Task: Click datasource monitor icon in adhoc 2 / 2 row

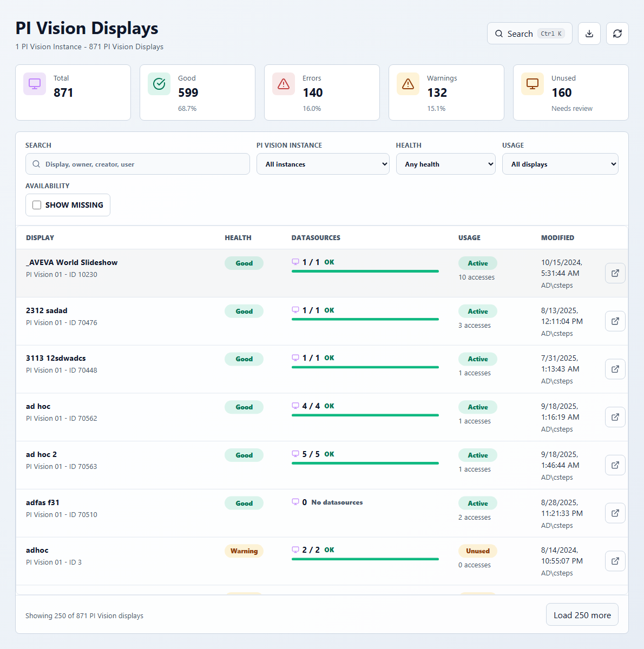Action: tap(295, 549)
